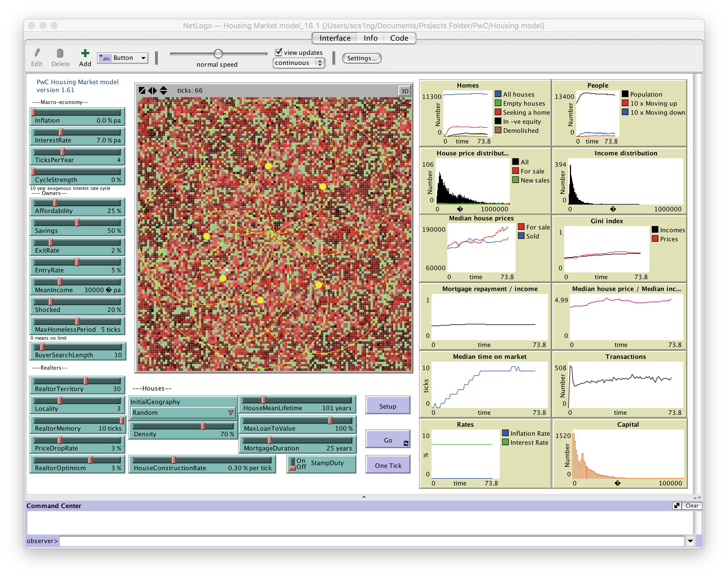Click the Settings... button
The width and height of the screenshot is (728, 577).
click(x=362, y=58)
